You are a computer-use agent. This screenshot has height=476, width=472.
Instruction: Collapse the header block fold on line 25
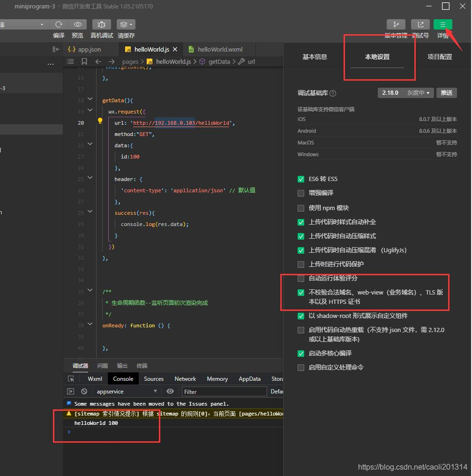(90, 178)
